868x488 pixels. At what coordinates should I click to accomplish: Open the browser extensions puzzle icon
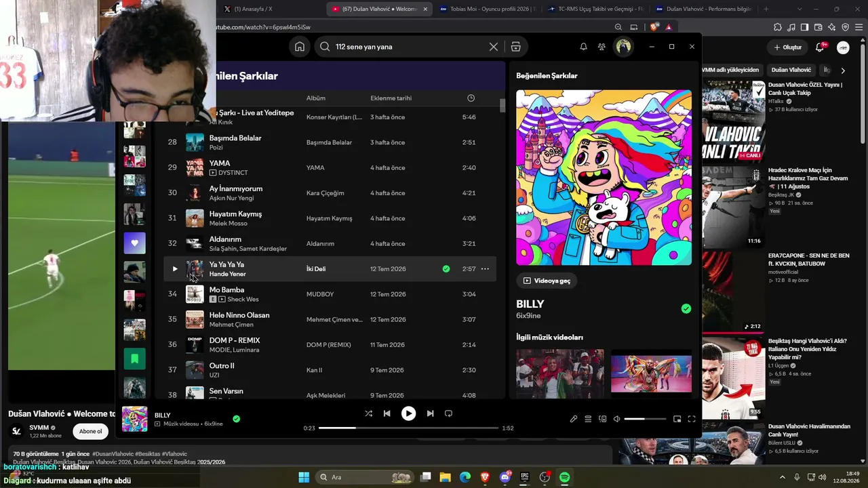778,27
